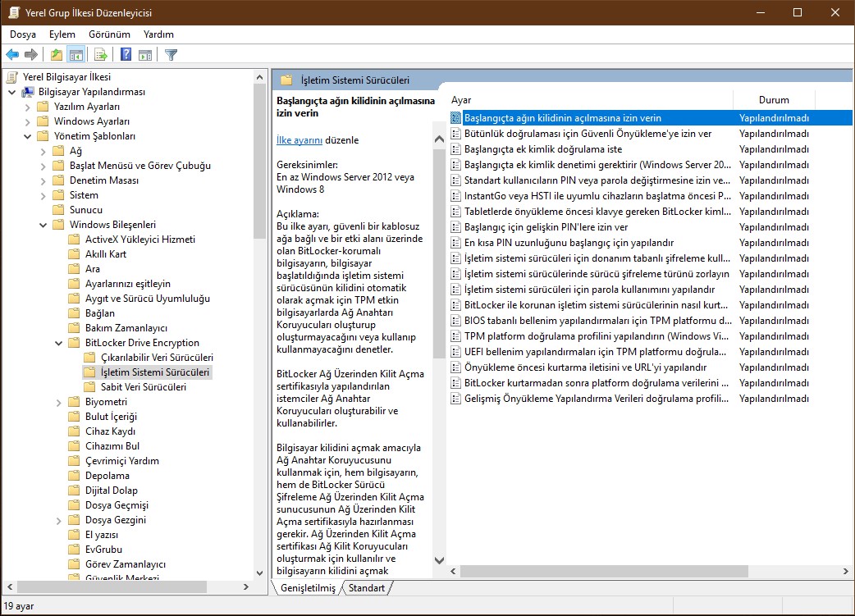Click the folder icon beside EvGrubu

(x=74, y=550)
